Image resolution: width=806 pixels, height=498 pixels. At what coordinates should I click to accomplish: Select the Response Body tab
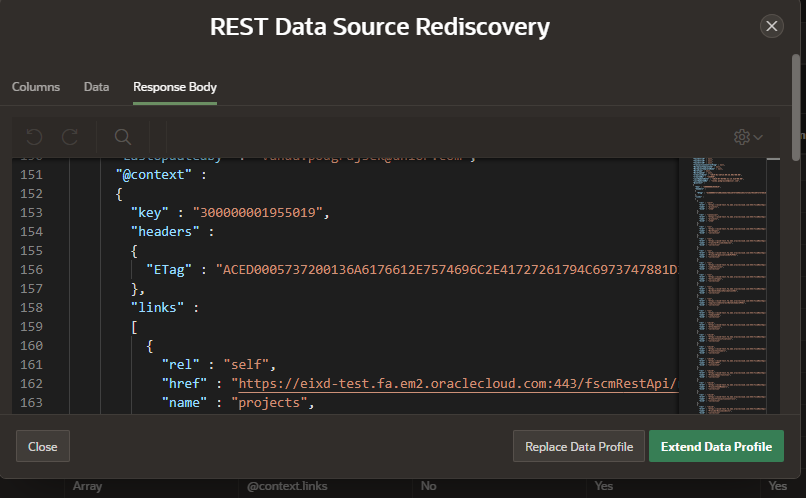tap(175, 87)
